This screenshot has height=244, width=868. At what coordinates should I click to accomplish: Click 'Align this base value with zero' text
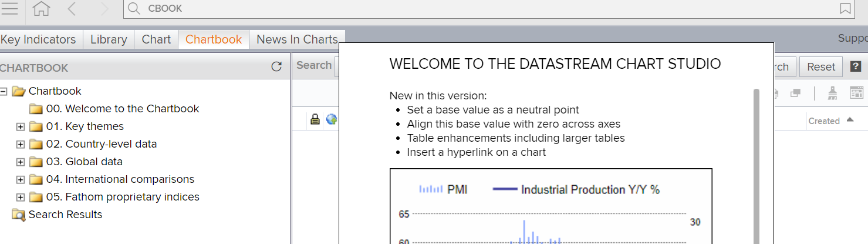coord(514,124)
